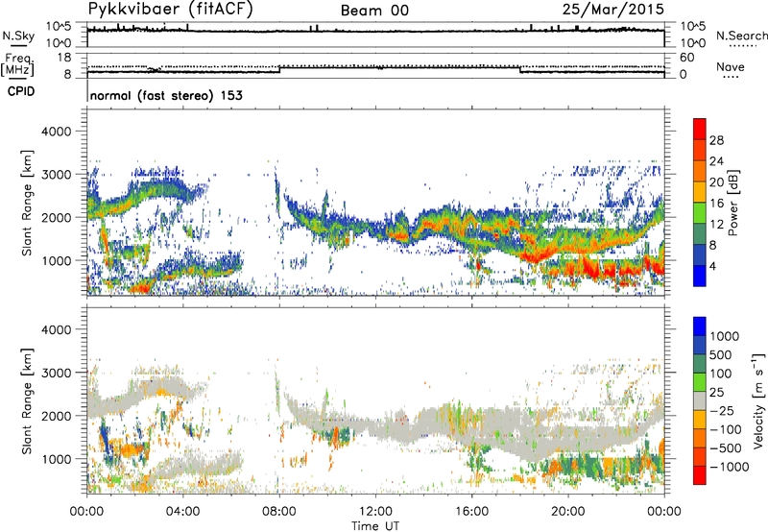Select the text "normal (fast stereo) 153"
This screenshot has width=768, height=532.
[x=166, y=95]
